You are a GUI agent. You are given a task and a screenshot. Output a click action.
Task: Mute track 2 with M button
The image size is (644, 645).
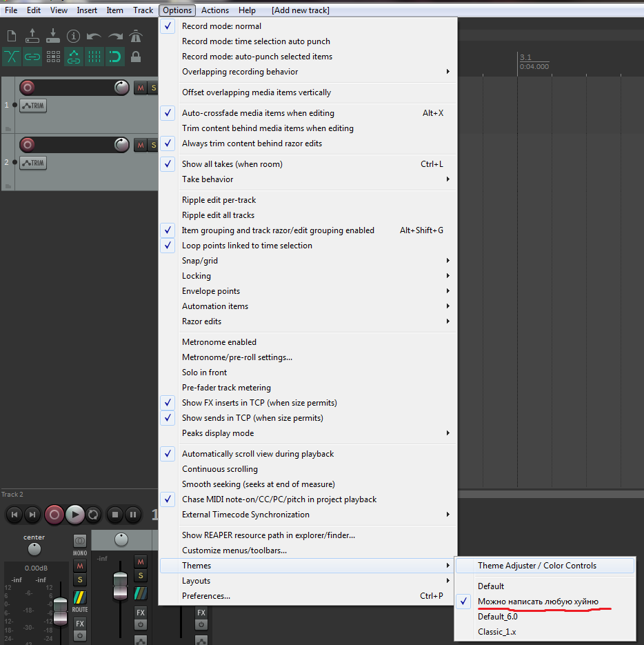pos(141,145)
